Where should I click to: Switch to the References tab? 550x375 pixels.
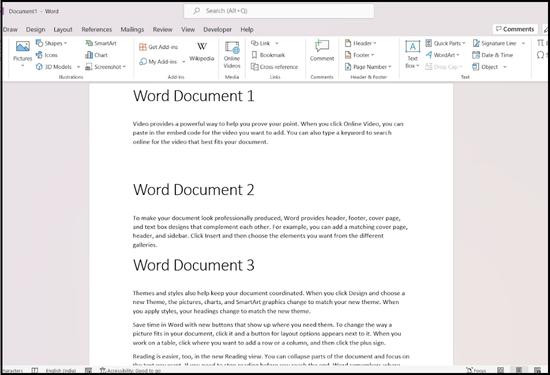pyautogui.click(x=96, y=29)
